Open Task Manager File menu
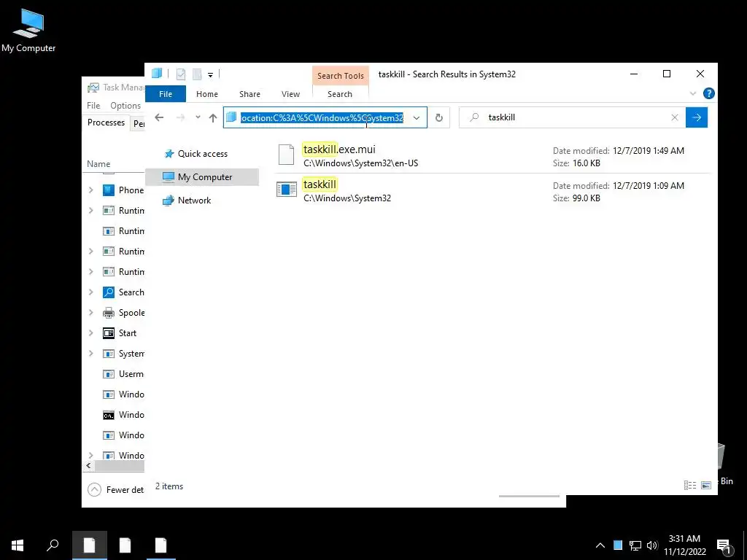This screenshot has width=747, height=560. (x=93, y=106)
